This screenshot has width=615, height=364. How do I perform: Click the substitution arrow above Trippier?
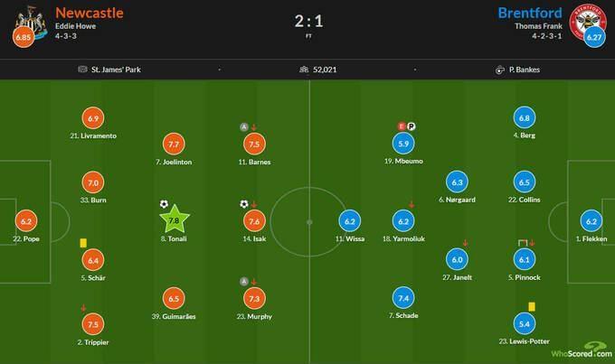pos(83,308)
